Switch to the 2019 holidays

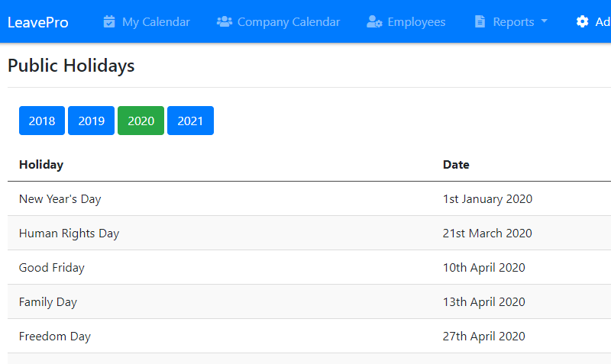91,121
